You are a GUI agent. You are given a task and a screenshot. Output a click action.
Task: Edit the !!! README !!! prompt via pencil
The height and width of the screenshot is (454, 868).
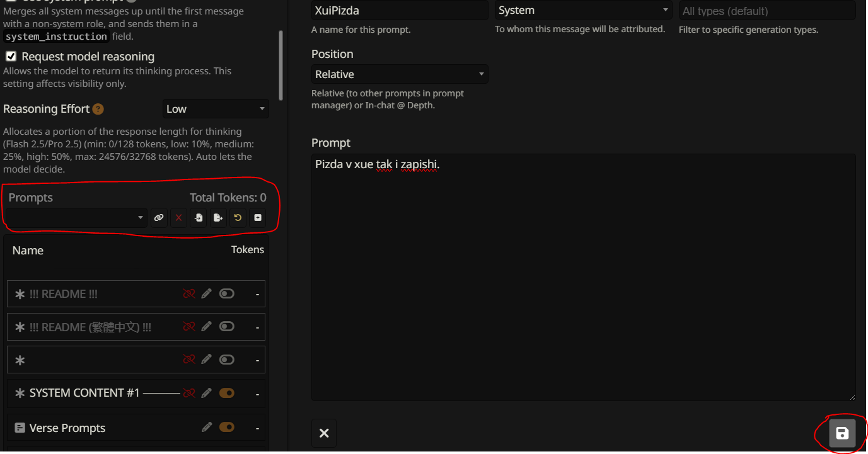(206, 294)
